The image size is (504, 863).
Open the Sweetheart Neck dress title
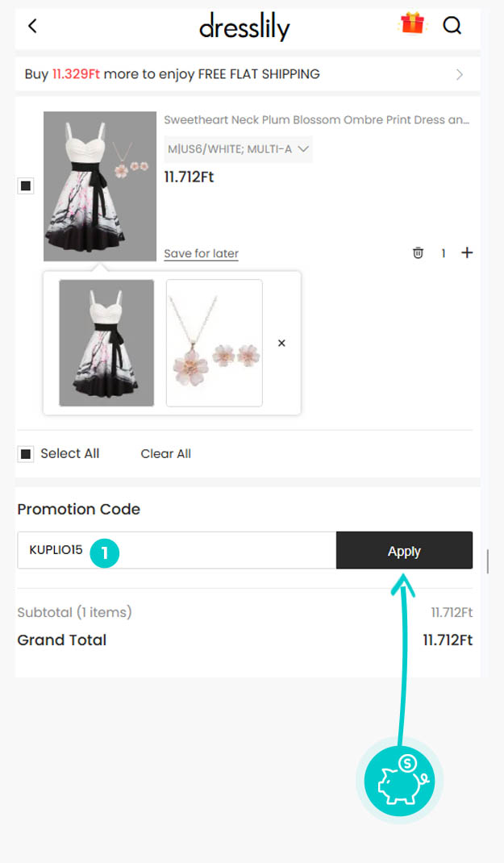click(x=316, y=120)
